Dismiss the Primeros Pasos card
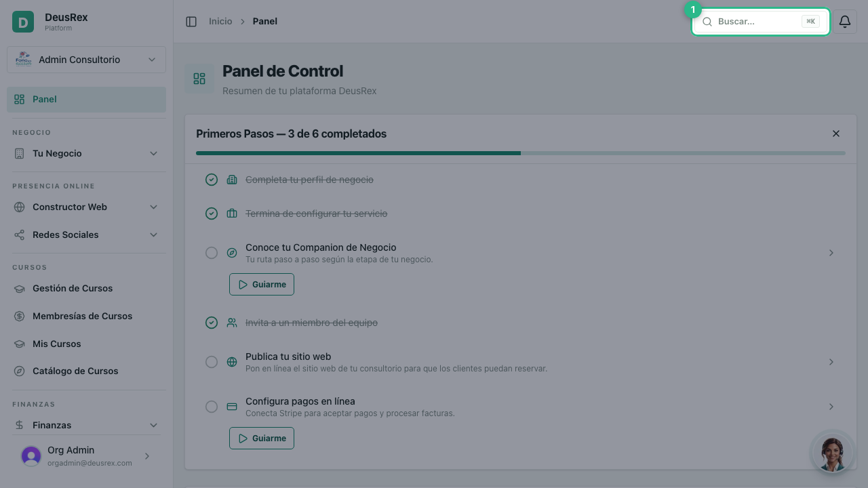 [836, 134]
